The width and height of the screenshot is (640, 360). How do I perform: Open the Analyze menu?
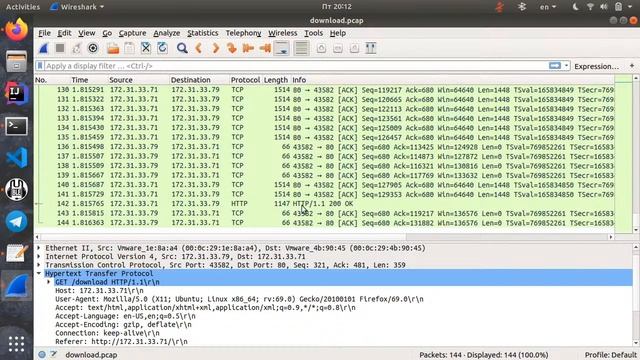click(167, 33)
